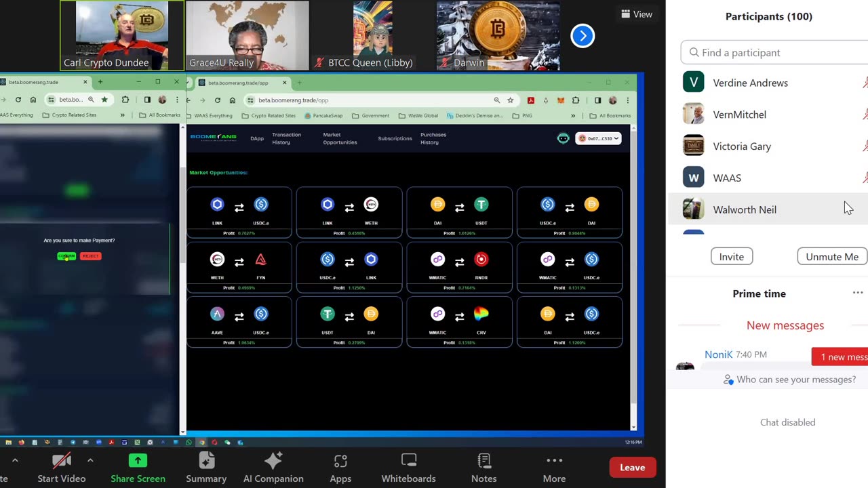868x488 pixels.
Task: Focus the Find a participant field
Action: coord(774,52)
